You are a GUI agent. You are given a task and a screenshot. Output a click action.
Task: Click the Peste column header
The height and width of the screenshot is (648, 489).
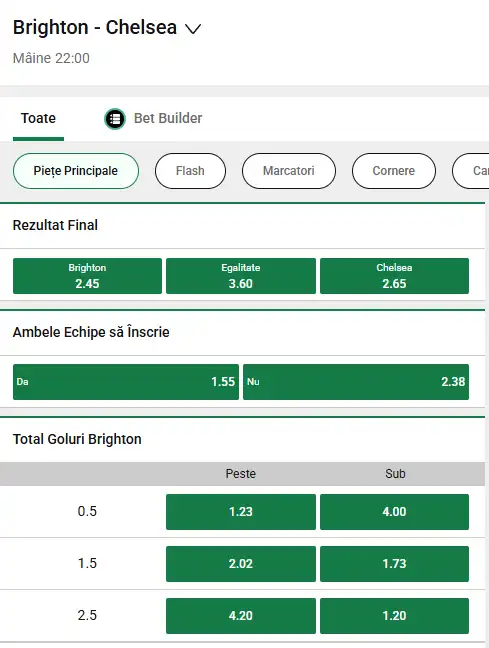pyautogui.click(x=241, y=474)
